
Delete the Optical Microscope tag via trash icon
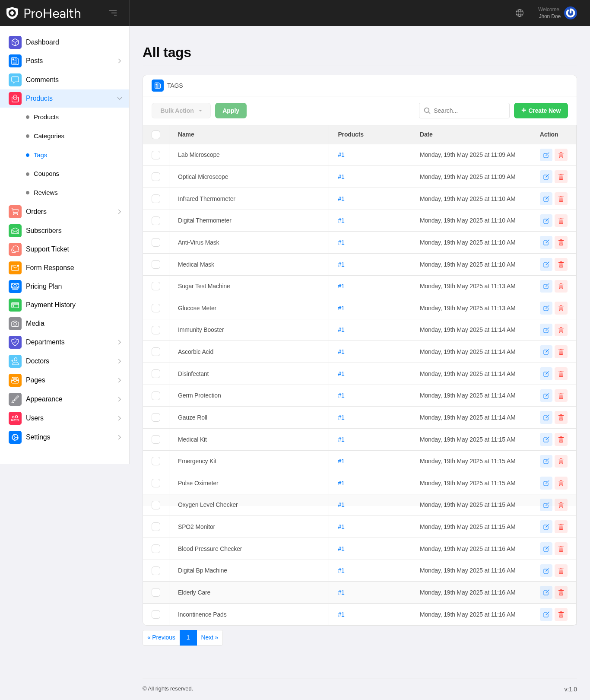tap(561, 177)
